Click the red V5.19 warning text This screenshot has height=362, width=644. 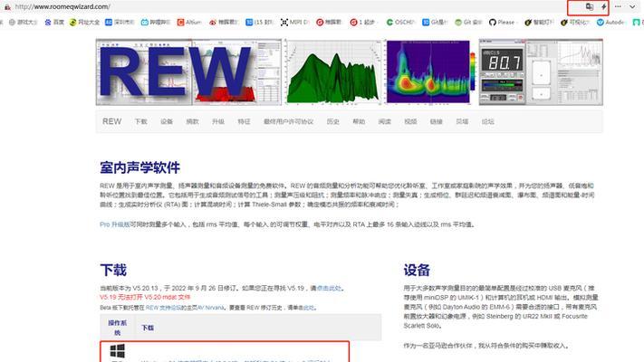(145, 297)
